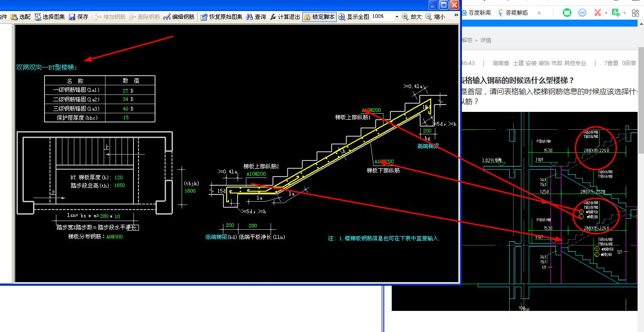Viewport: 644px width, 332px height.
Task: Click 显示全图 to fit the drawing
Action: tap(354, 17)
